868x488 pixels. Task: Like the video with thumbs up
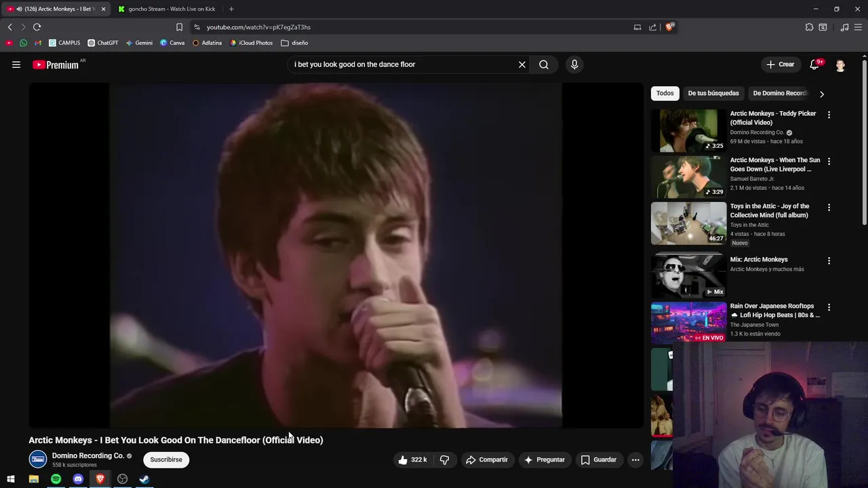coord(413,460)
